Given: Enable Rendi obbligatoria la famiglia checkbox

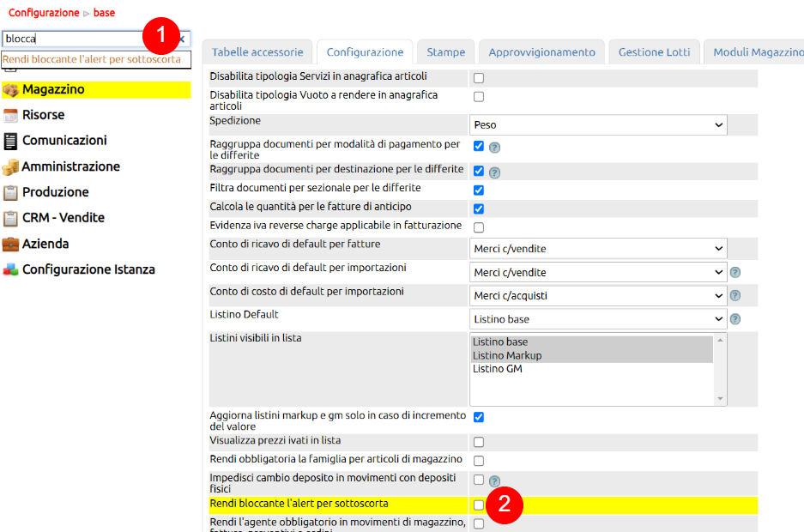Looking at the screenshot, I should 479,460.
